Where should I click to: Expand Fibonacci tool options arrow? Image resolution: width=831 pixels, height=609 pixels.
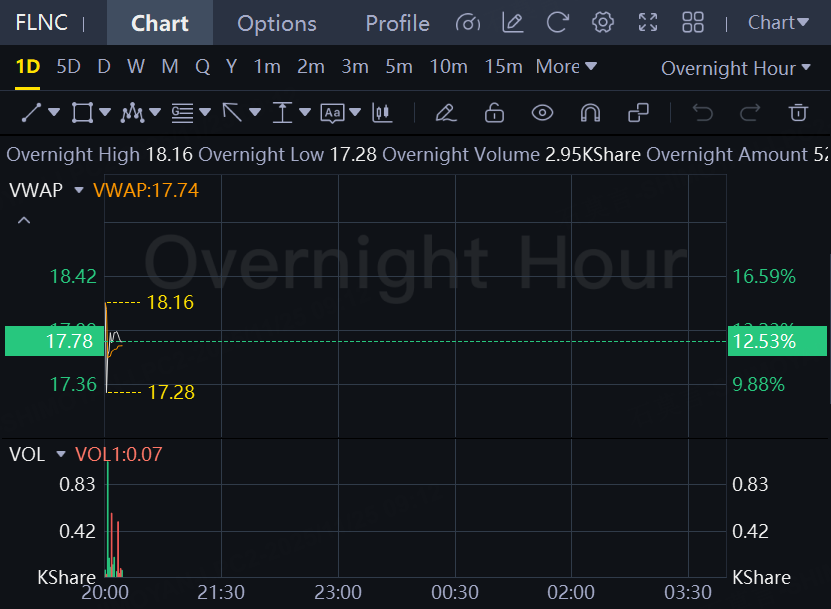(x=205, y=112)
